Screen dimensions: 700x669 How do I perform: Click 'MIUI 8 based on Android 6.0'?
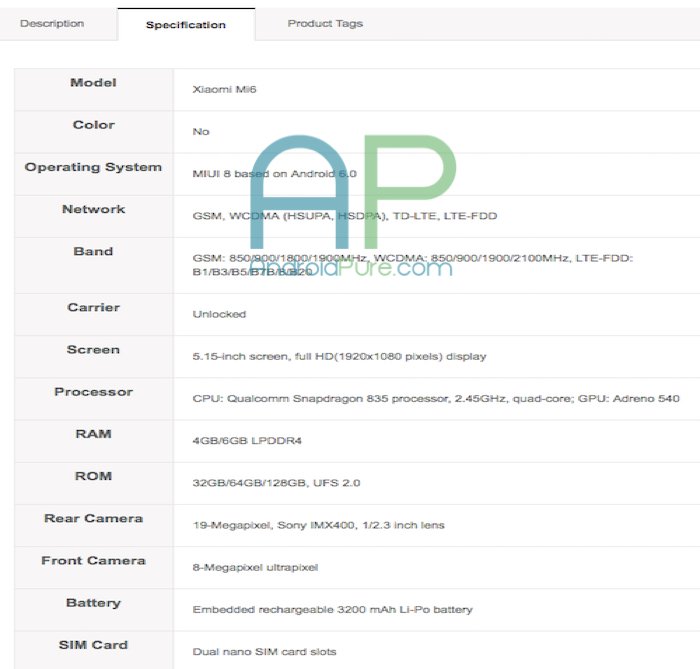point(275,174)
